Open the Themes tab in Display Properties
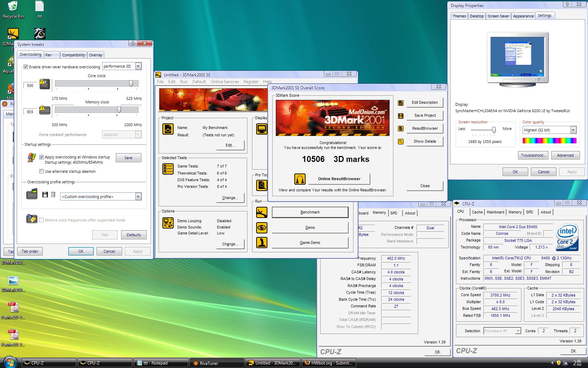Image resolution: width=588 pixels, height=368 pixels. (x=459, y=16)
